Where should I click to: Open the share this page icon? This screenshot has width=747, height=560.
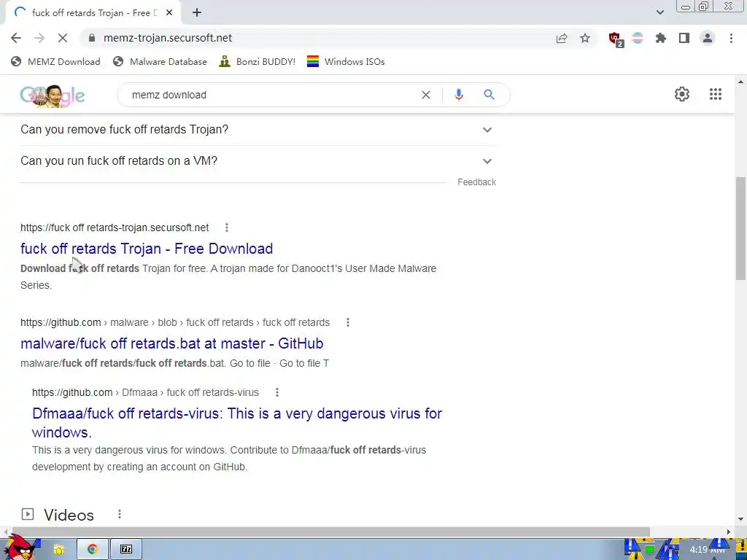coord(562,38)
